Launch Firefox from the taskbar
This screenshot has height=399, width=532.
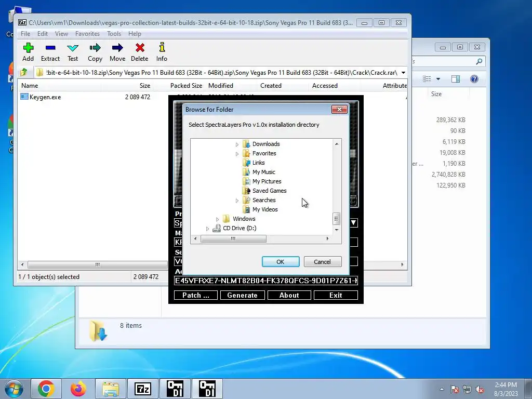click(78, 389)
